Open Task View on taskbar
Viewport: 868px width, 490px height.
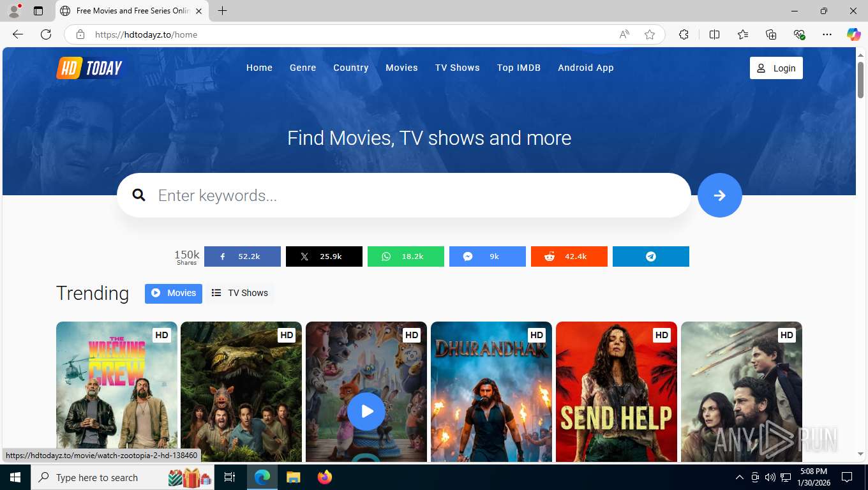pyautogui.click(x=230, y=477)
